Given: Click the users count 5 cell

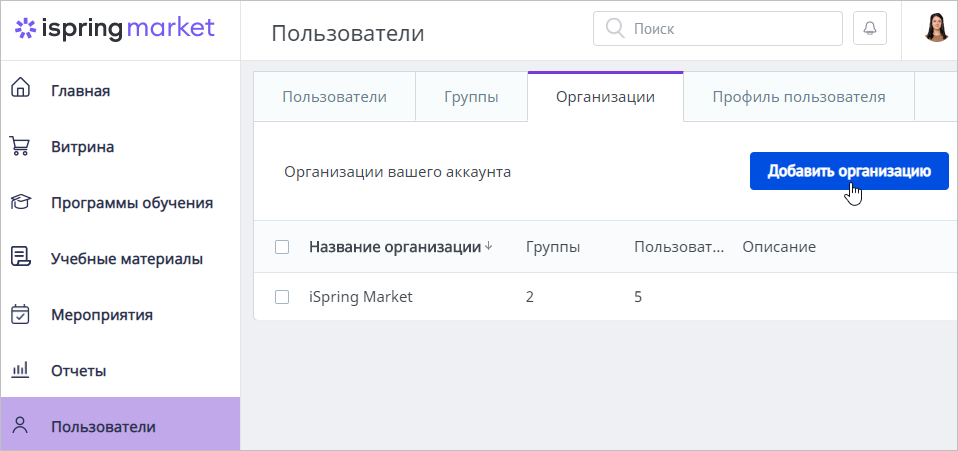Looking at the screenshot, I should pyautogui.click(x=638, y=297).
